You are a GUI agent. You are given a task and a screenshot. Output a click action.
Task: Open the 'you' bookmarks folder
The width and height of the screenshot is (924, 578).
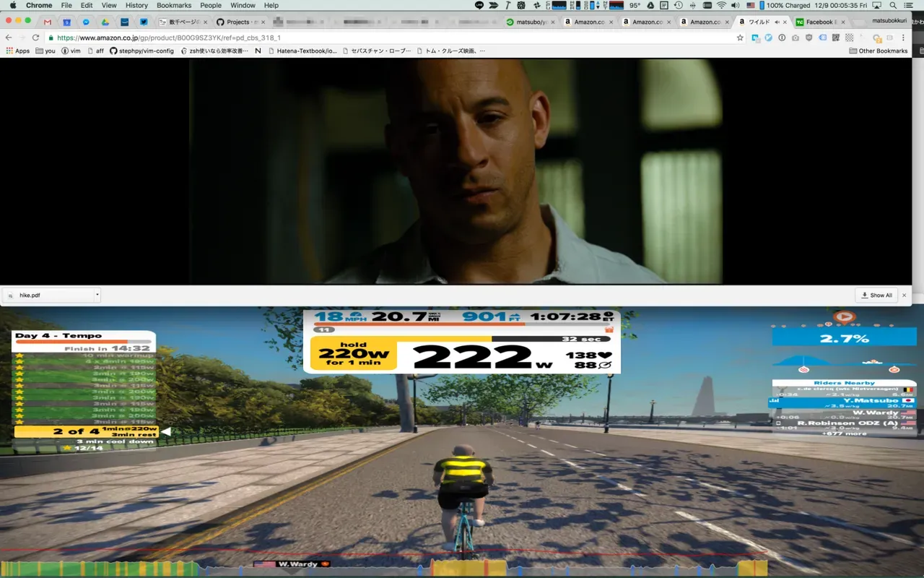[x=45, y=51]
